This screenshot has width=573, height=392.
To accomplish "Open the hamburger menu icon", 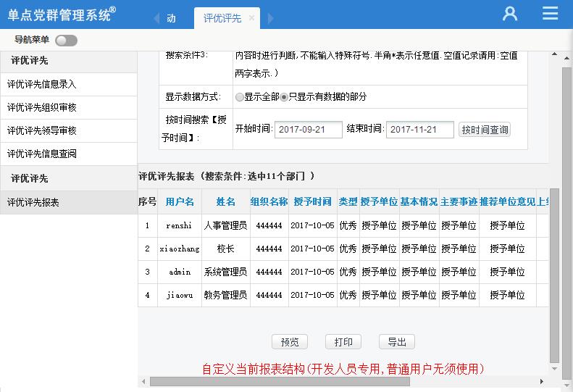I will (x=550, y=13).
